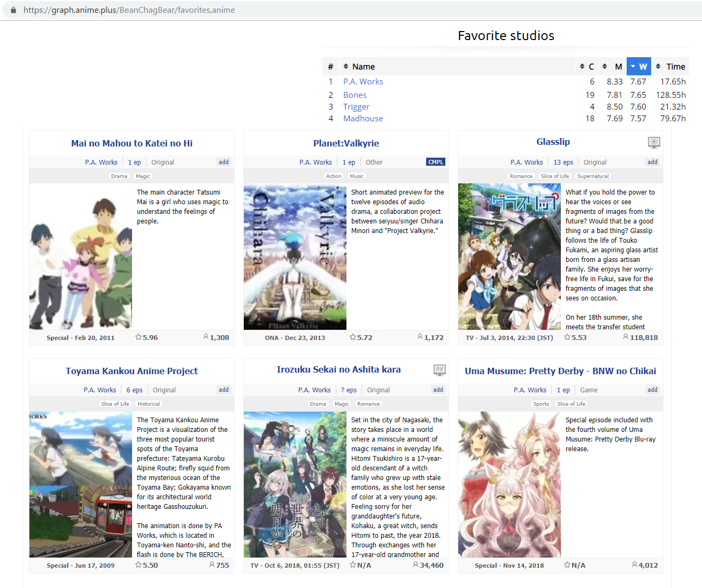Click the video preview icon on Glasslip card

tap(654, 142)
